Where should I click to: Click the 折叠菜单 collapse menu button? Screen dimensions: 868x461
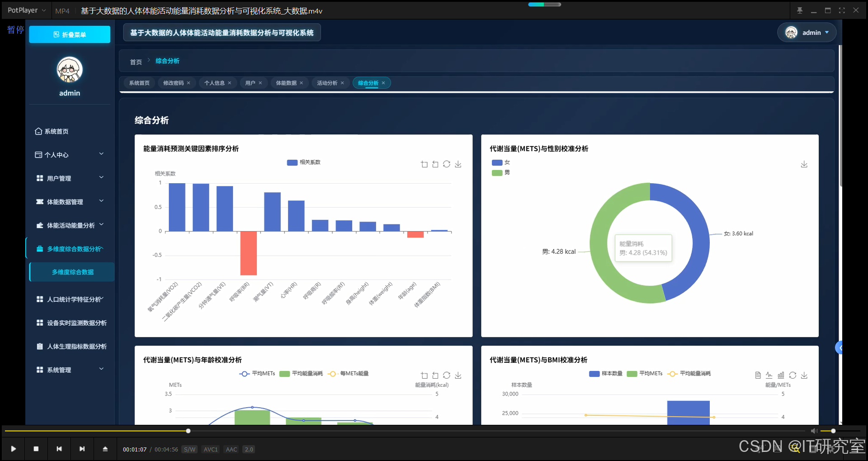70,34
